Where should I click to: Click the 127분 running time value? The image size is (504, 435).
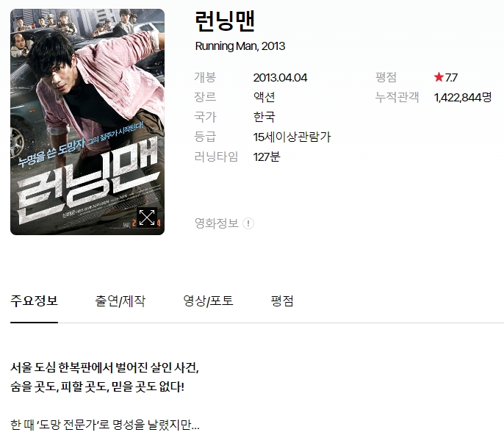tap(267, 157)
